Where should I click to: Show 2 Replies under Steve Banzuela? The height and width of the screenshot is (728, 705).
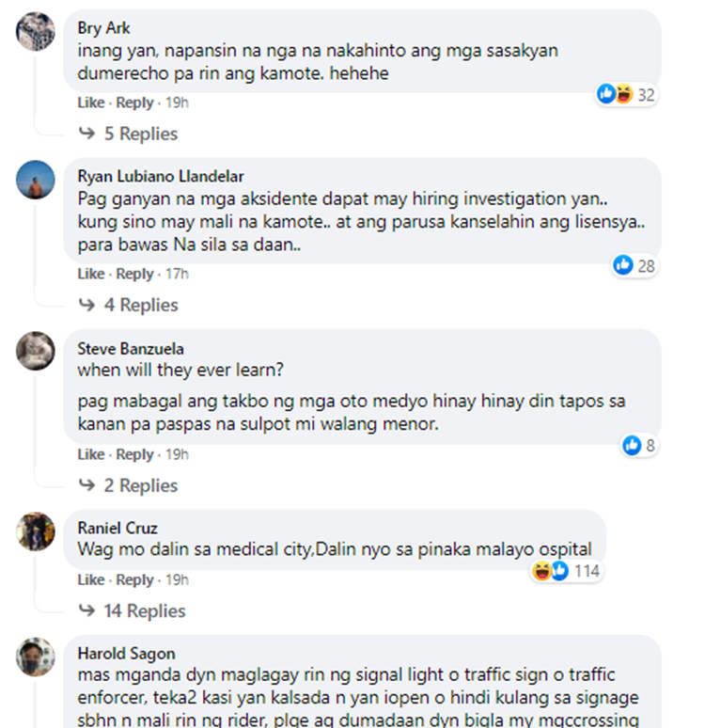pyautogui.click(x=129, y=485)
